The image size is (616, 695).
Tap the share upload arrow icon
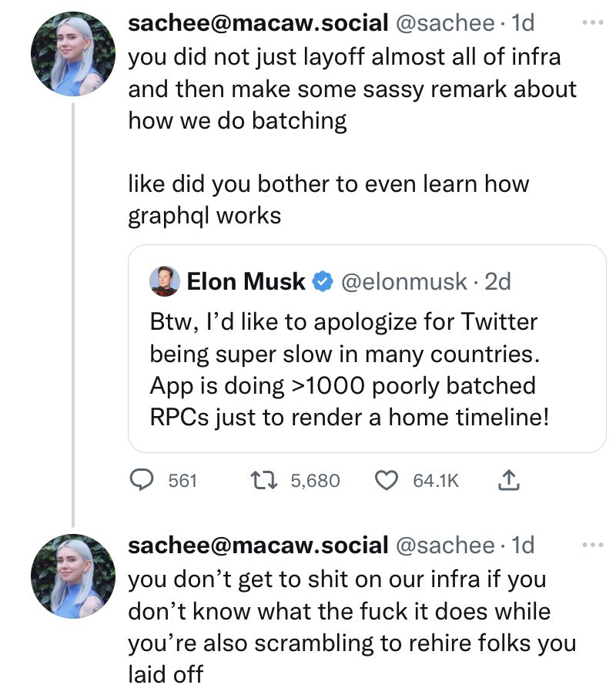[507, 481]
